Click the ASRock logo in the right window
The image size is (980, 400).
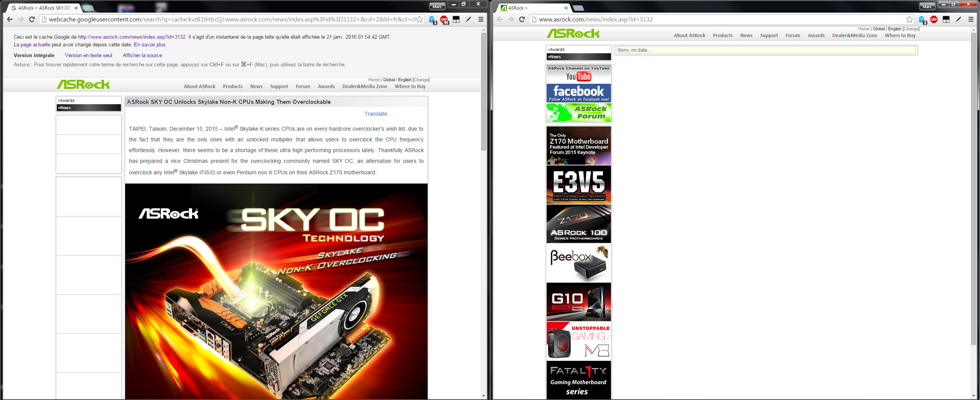point(573,34)
